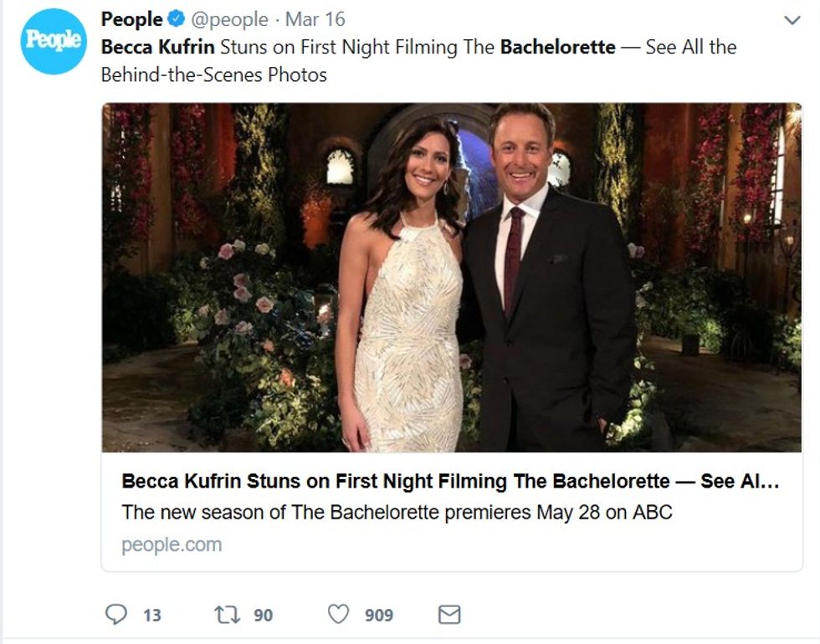Click the People account display name
The height and width of the screenshot is (644, 820).
coord(131,19)
